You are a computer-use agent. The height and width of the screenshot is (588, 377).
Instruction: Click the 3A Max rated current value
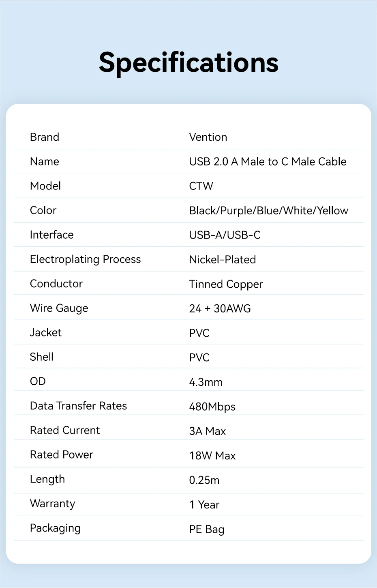point(207,431)
